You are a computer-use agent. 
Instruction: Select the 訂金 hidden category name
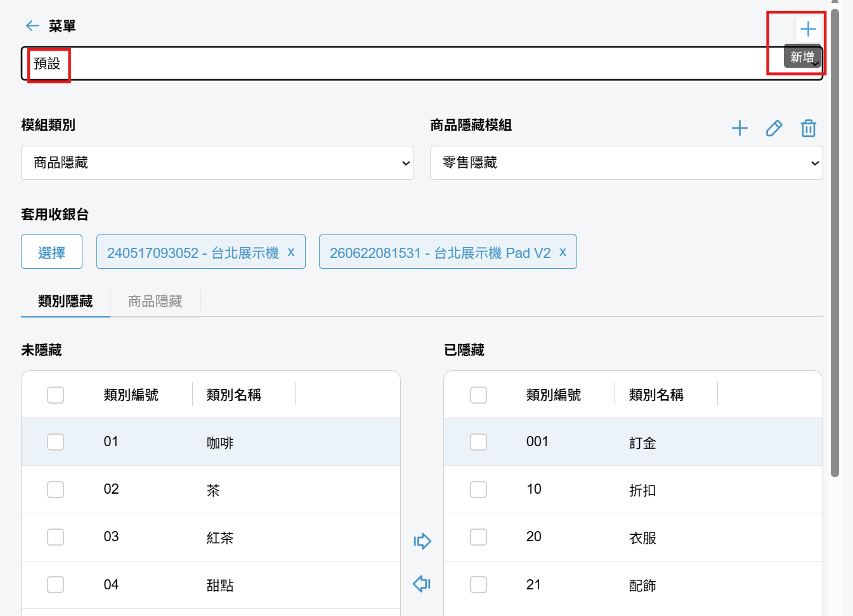[642, 443]
